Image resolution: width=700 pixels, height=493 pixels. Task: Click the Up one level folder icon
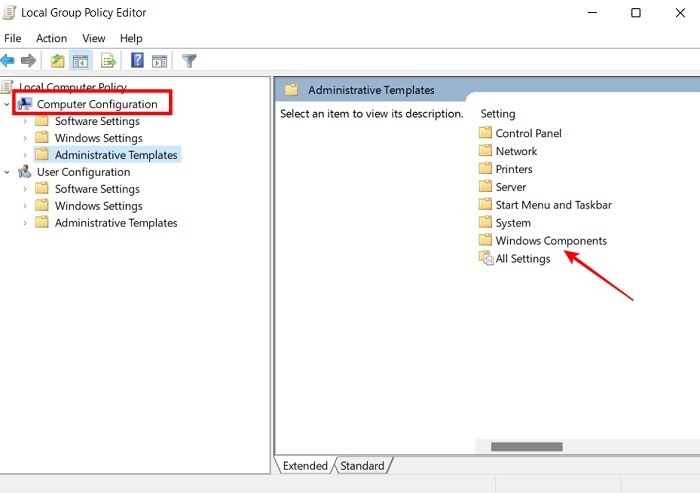coord(57,60)
